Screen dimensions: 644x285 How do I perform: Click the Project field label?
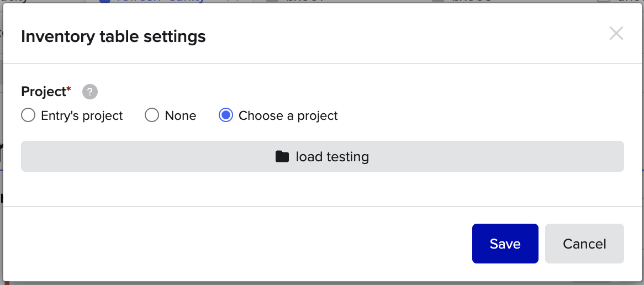click(44, 92)
